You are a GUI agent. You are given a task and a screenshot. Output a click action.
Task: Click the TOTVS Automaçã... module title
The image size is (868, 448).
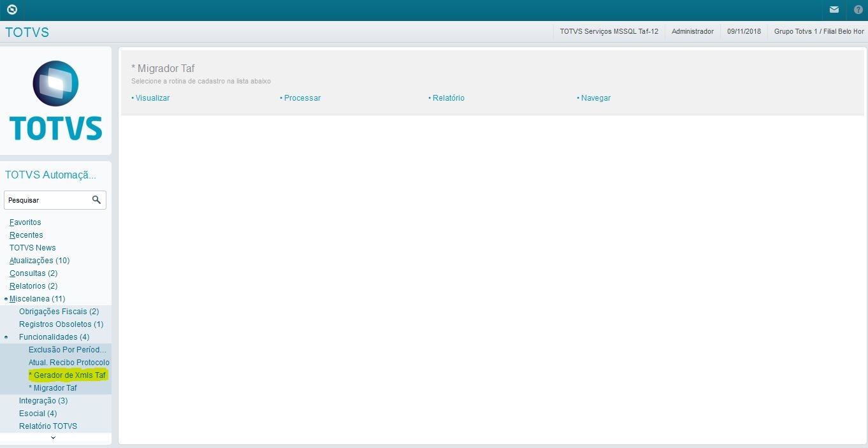(x=50, y=175)
